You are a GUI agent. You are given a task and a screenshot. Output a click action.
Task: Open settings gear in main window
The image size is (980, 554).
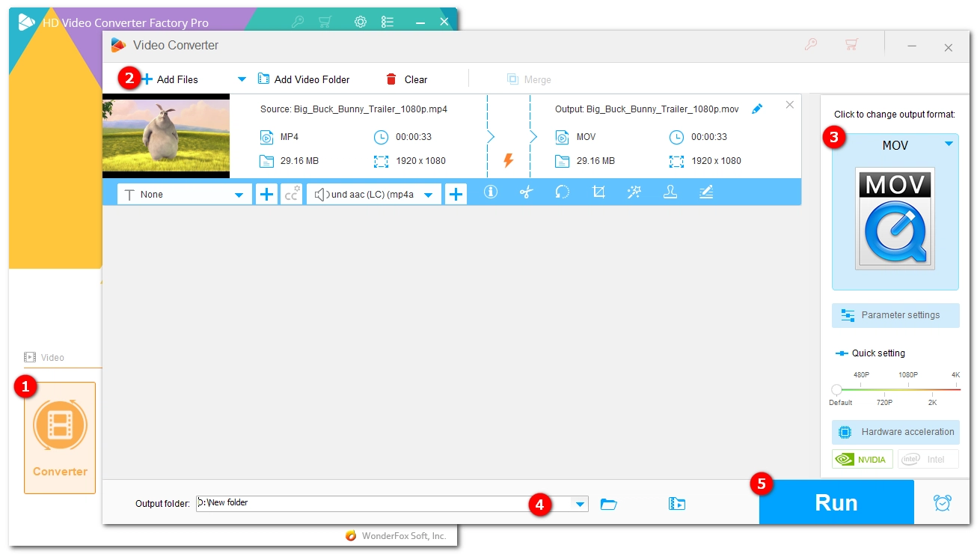coord(361,22)
